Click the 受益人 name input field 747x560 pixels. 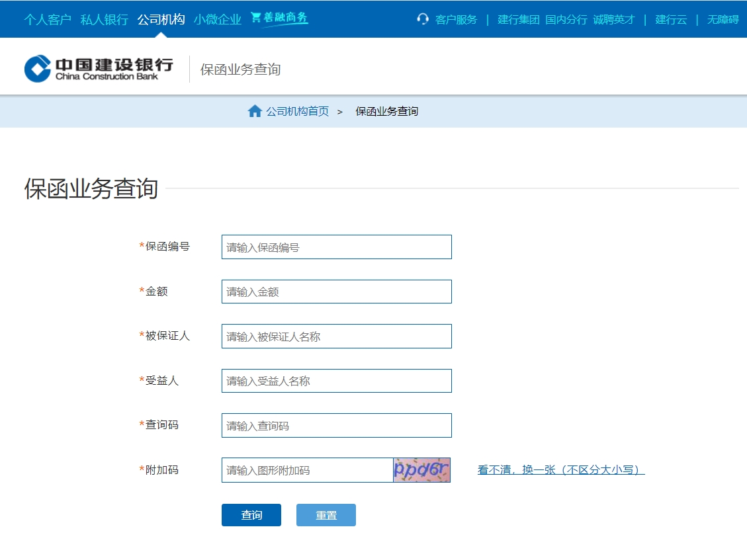(336, 381)
